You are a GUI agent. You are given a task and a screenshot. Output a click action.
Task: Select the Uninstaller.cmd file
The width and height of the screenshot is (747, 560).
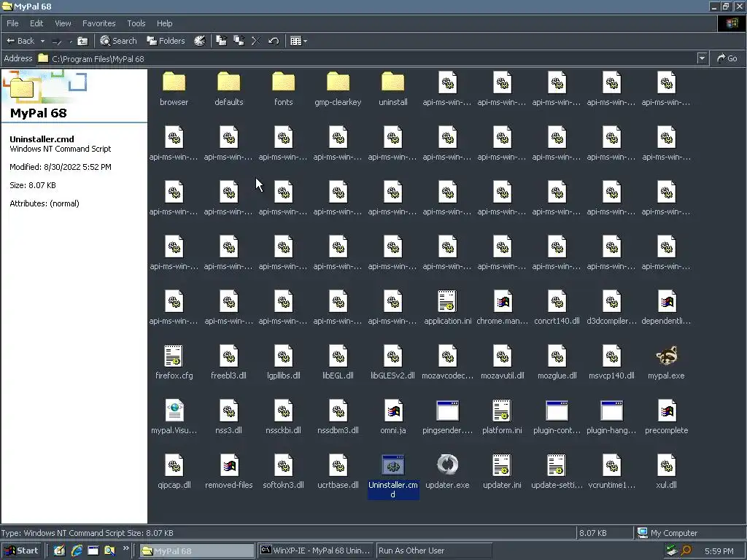coord(393,476)
